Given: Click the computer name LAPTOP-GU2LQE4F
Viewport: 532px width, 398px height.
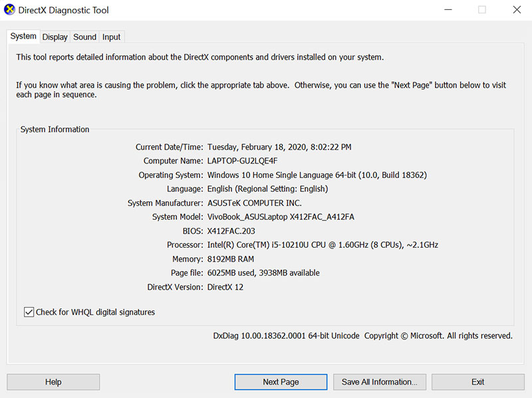Looking at the screenshot, I should coord(243,161).
